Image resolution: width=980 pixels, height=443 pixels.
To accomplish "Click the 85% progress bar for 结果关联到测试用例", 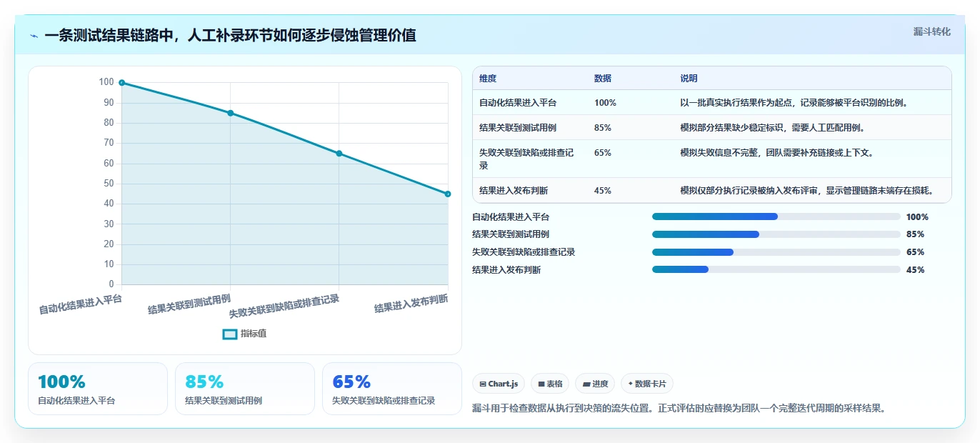I will click(776, 234).
